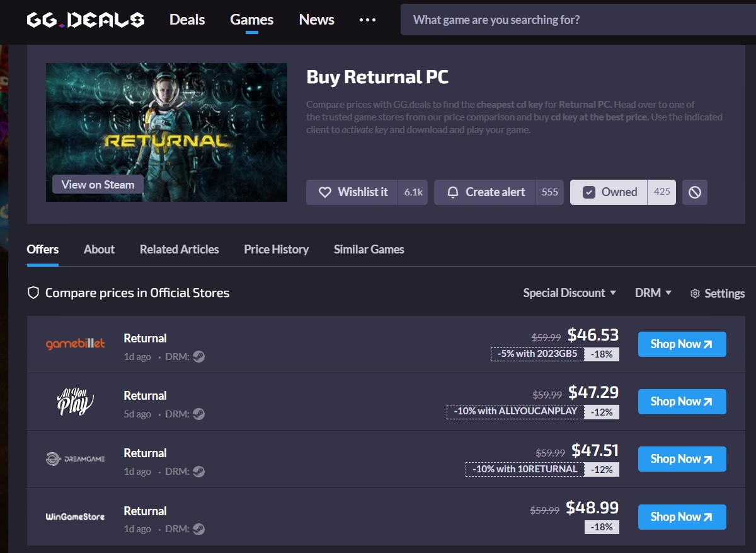The height and width of the screenshot is (553, 756).
Task: Click the heart icon on Wishlist it
Action: [325, 192]
